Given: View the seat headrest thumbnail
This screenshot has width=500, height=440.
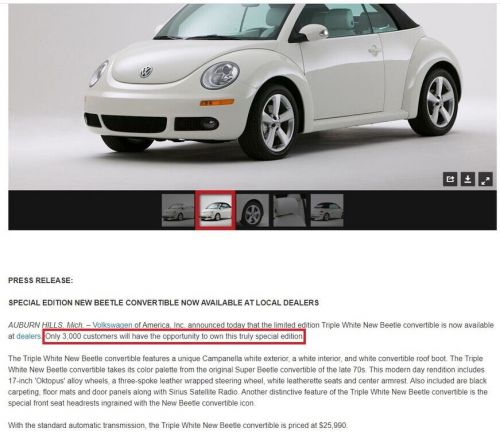Looking at the screenshot, I should (x=290, y=210).
